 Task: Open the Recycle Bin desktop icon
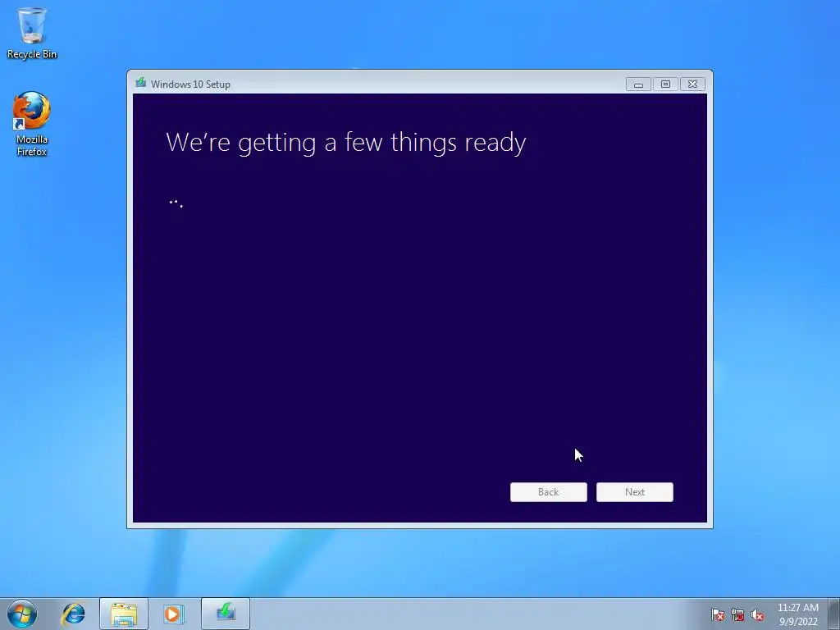32,33
